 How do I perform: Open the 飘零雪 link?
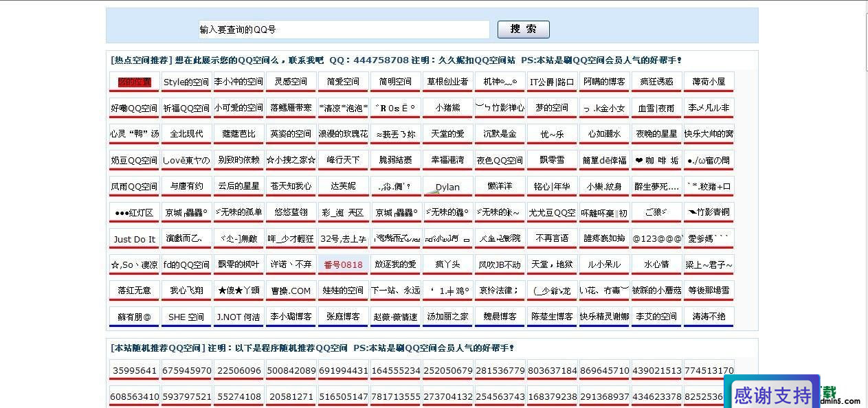(x=552, y=160)
